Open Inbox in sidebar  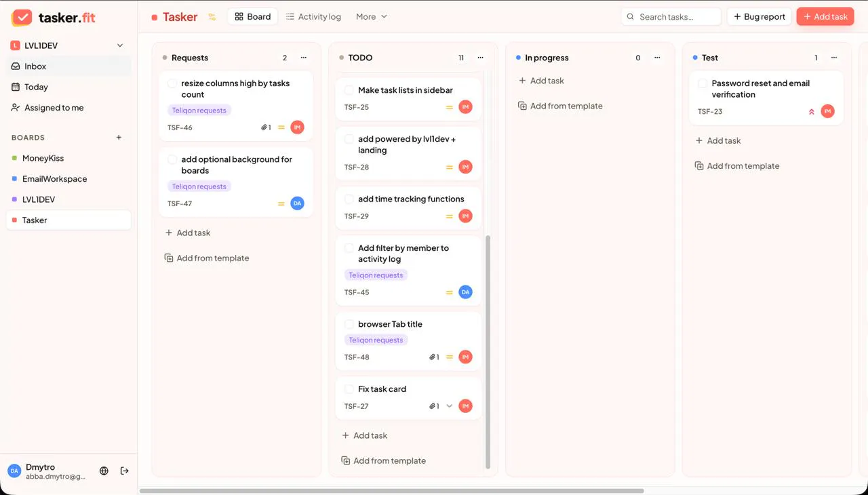[68, 66]
